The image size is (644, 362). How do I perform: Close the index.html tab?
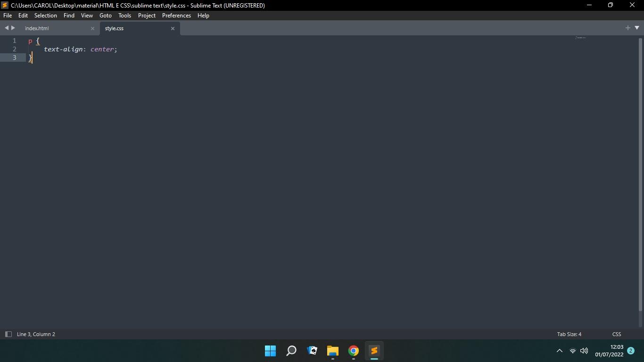(x=92, y=28)
